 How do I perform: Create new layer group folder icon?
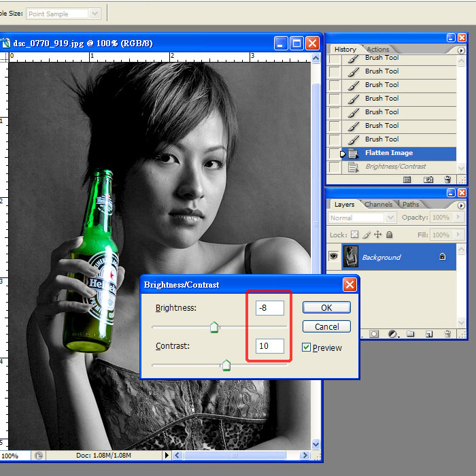point(411,334)
